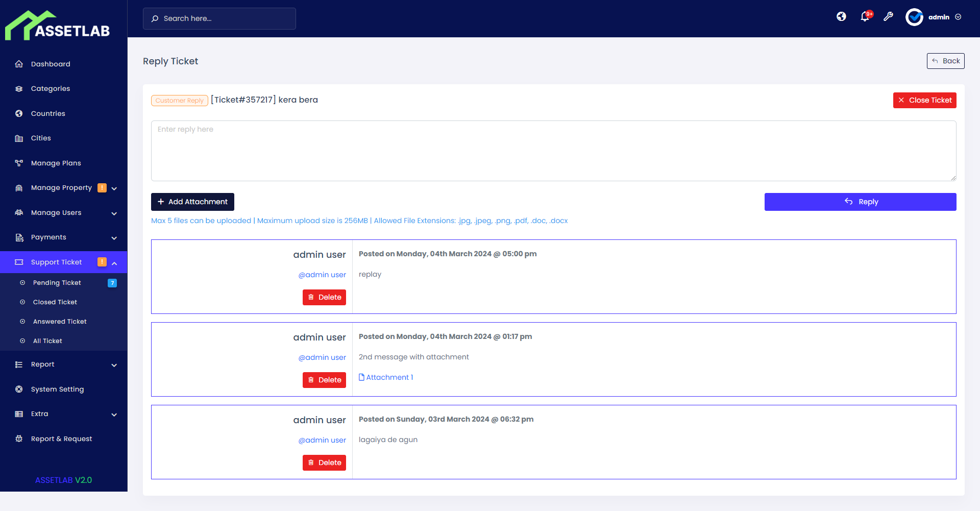Select All Ticket from the sidebar
980x511 pixels.
point(47,340)
